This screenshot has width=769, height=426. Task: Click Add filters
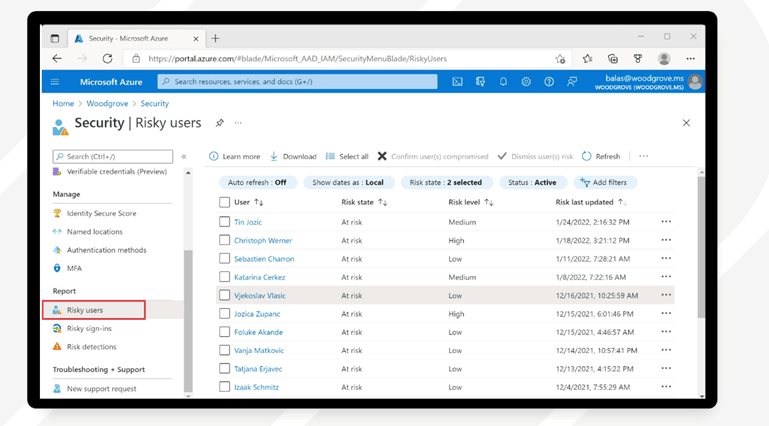point(605,182)
